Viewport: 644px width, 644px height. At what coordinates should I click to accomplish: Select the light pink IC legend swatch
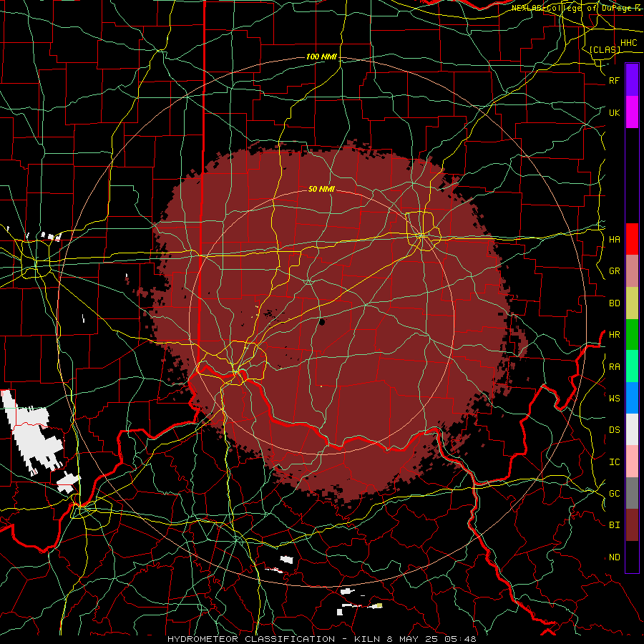[632, 462]
